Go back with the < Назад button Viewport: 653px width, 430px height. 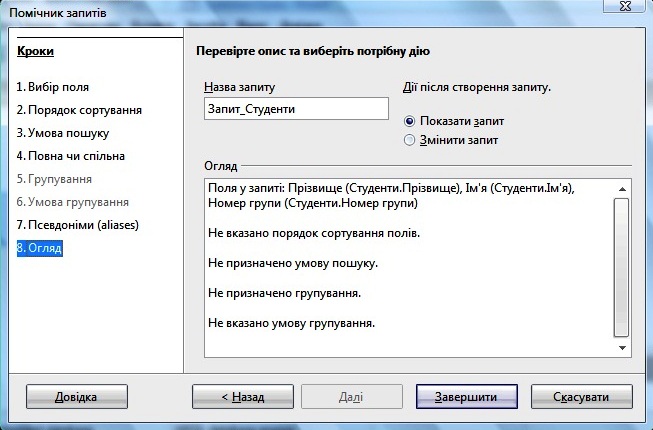pyautogui.click(x=241, y=397)
